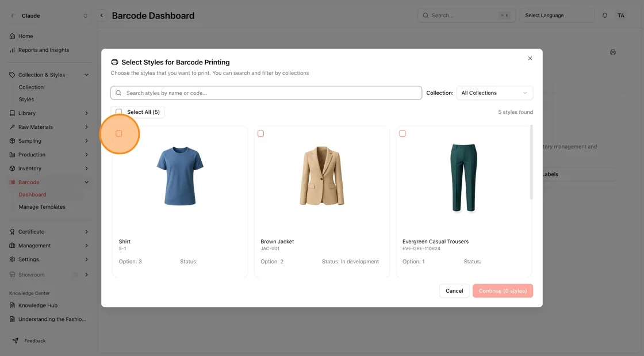Check the Shirt style checkbox
Screen dimensions: 644x356
click(x=118, y=133)
